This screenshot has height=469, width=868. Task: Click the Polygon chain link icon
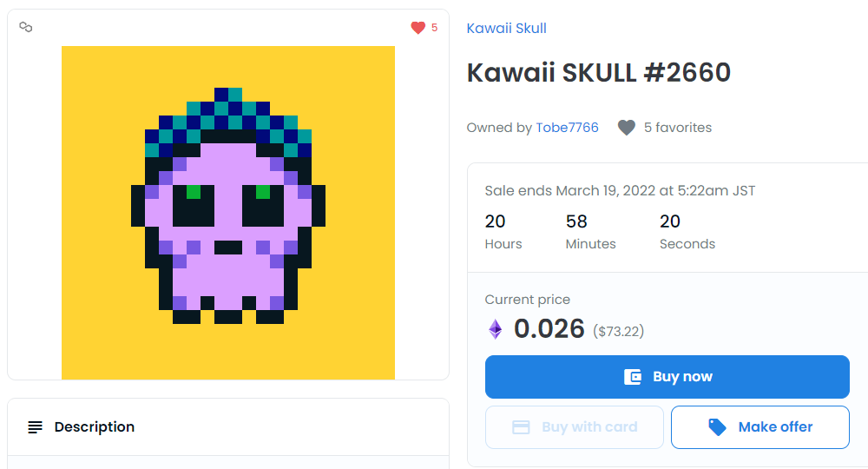(x=26, y=27)
